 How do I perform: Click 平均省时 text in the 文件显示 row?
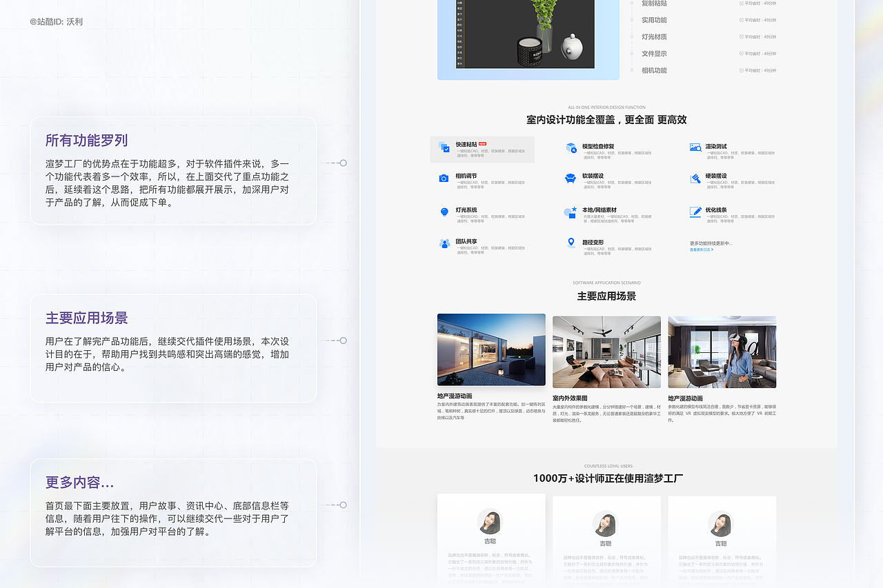pyautogui.click(x=760, y=54)
